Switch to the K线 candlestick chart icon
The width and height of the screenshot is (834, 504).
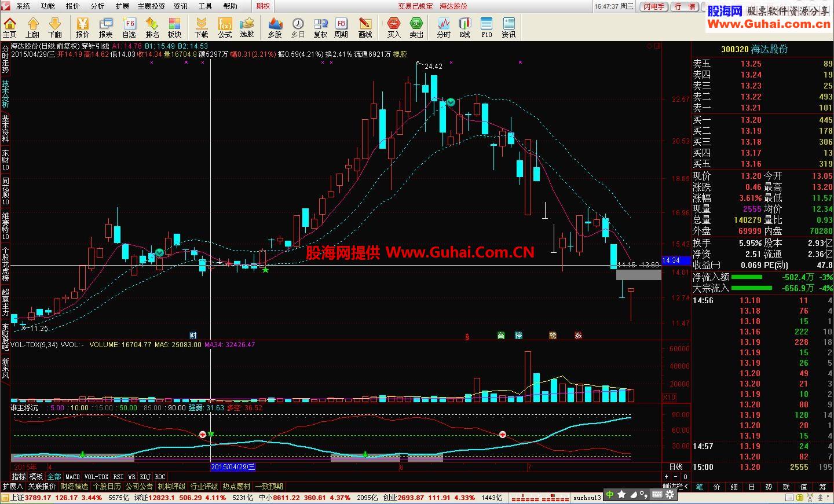click(x=464, y=27)
